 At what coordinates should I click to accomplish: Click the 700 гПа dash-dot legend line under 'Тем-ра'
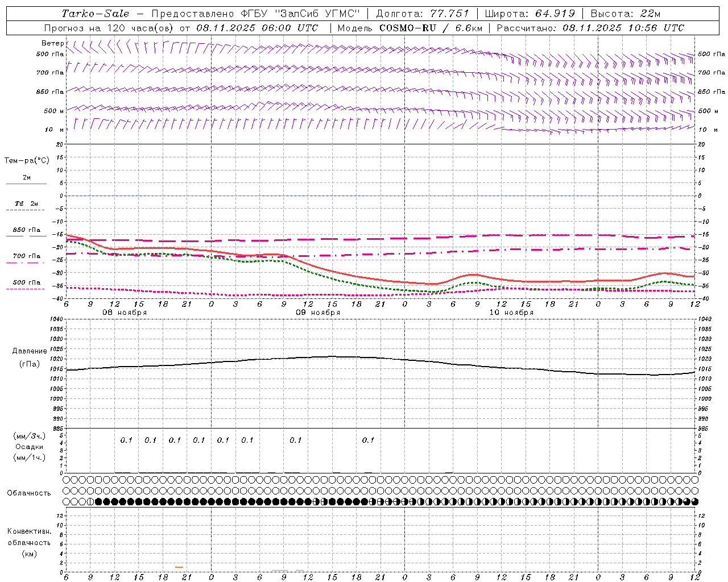click(26, 263)
